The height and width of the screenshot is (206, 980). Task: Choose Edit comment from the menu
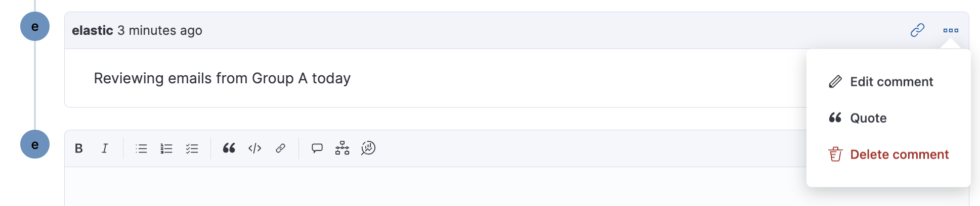pyautogui.click(x=891, y=82)
